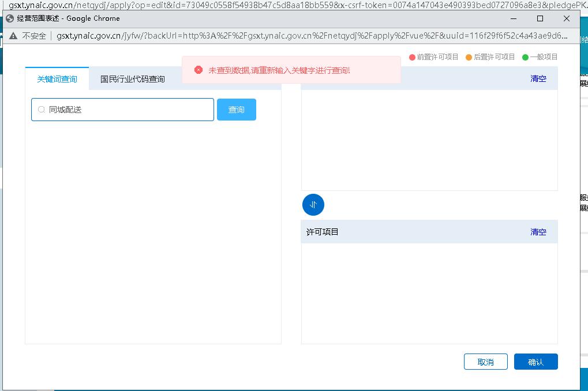Click the orange 后置许可项目 legend dot

[469, 57]
